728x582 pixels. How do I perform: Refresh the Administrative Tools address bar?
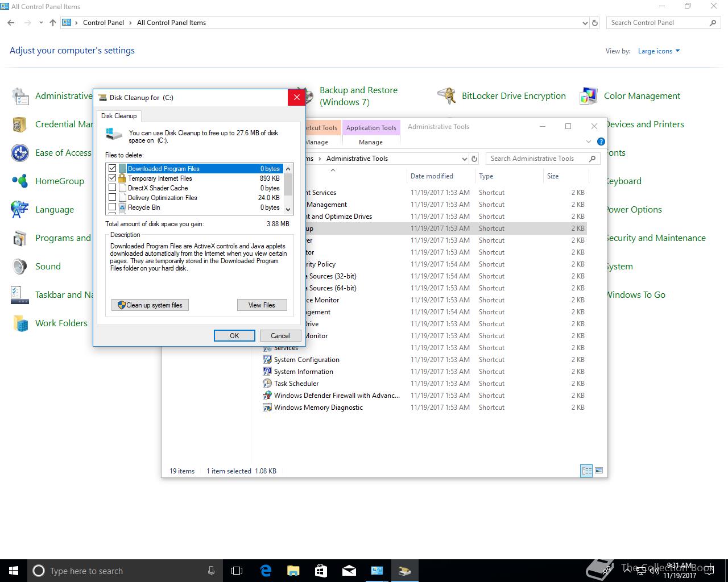[474, 159]
